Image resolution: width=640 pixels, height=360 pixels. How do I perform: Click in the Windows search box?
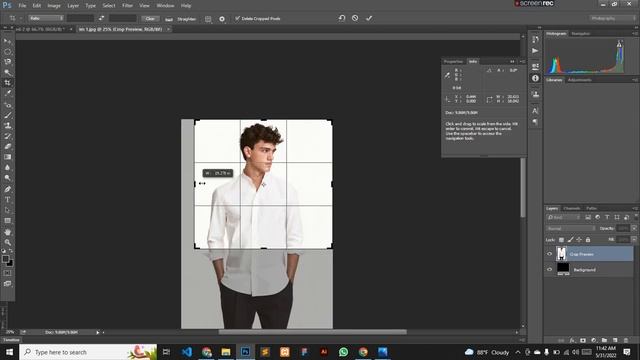tap(88, 352)
